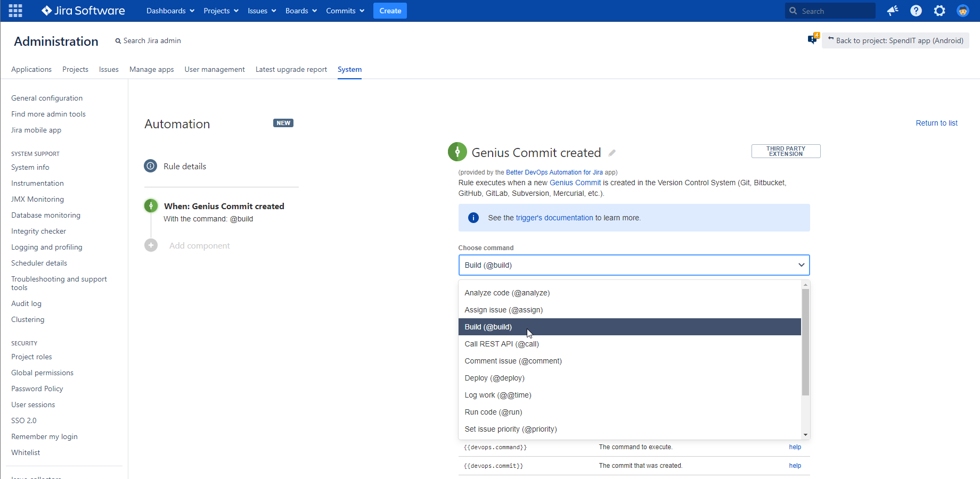
Task: Switch to the Applications admin tab
Action: click(x=31, y=69)
